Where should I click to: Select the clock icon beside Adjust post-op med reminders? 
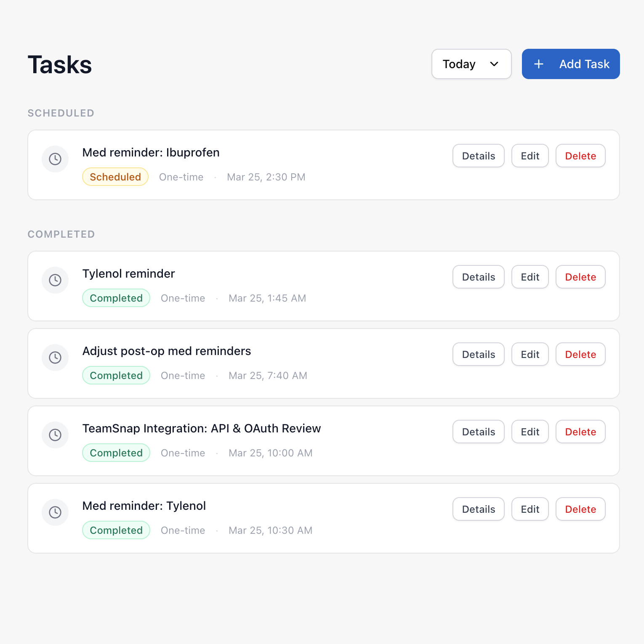coord(55,358)
